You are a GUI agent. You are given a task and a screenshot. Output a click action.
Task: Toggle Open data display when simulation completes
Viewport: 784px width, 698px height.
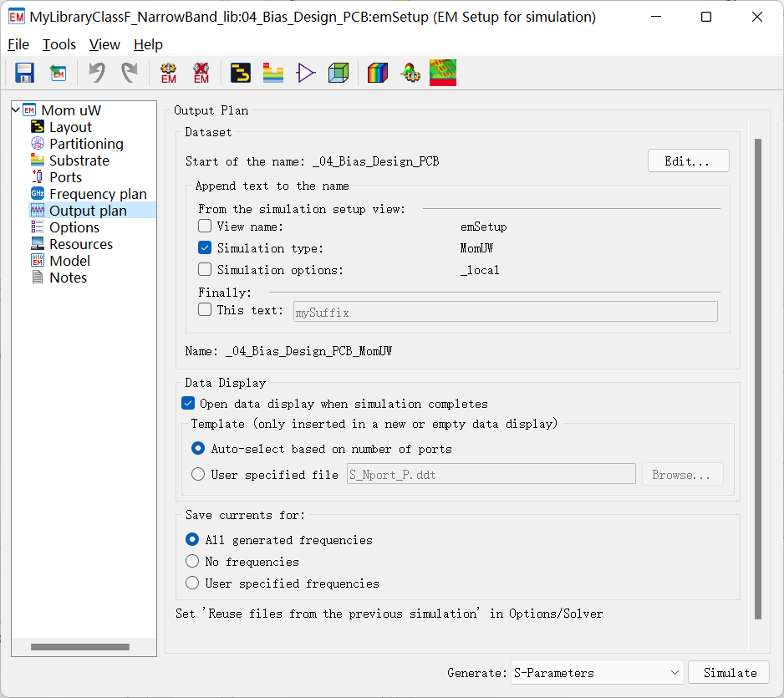click(x=188, y=403)
